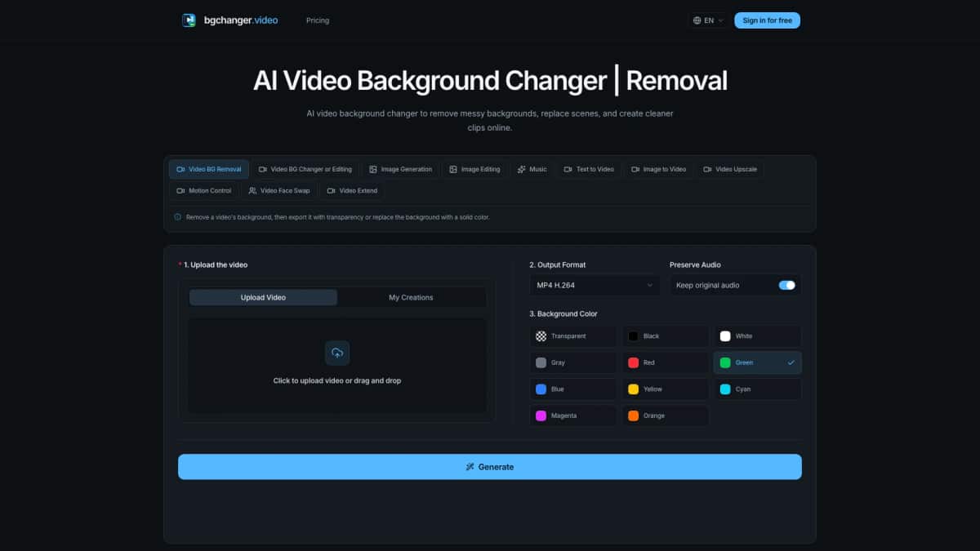This screenshot has width=980, height=551.
Task: Click the bgchanger.video site name
Action: (x=241, y=20)
